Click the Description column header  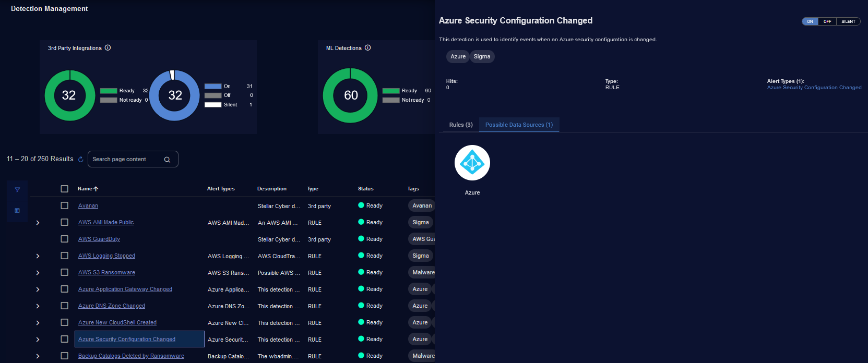click(272, 189)
